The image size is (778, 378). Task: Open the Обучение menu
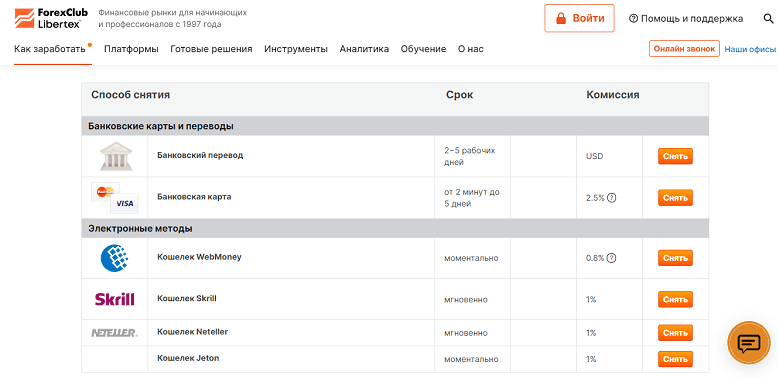pyautogui.click(x=423, y=49)
